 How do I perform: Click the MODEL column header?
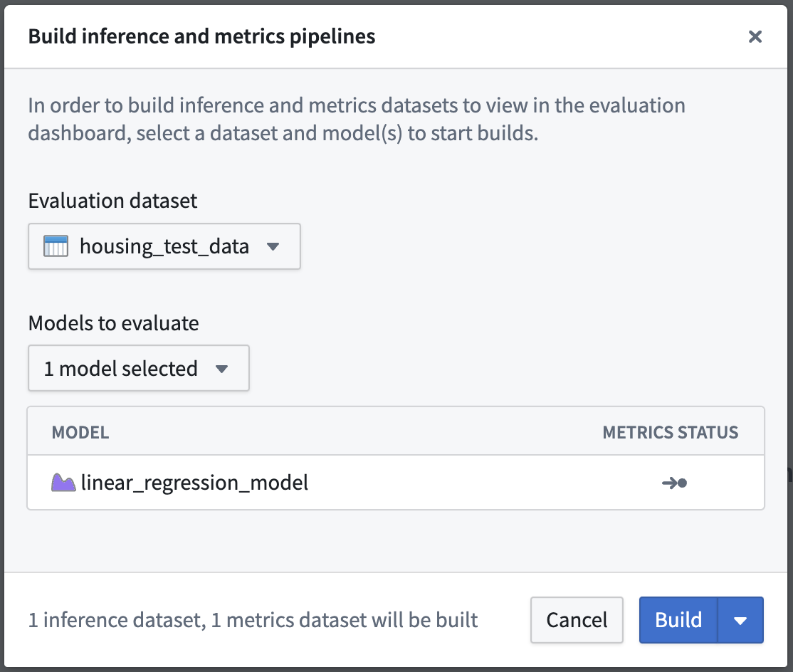point(80,432)
